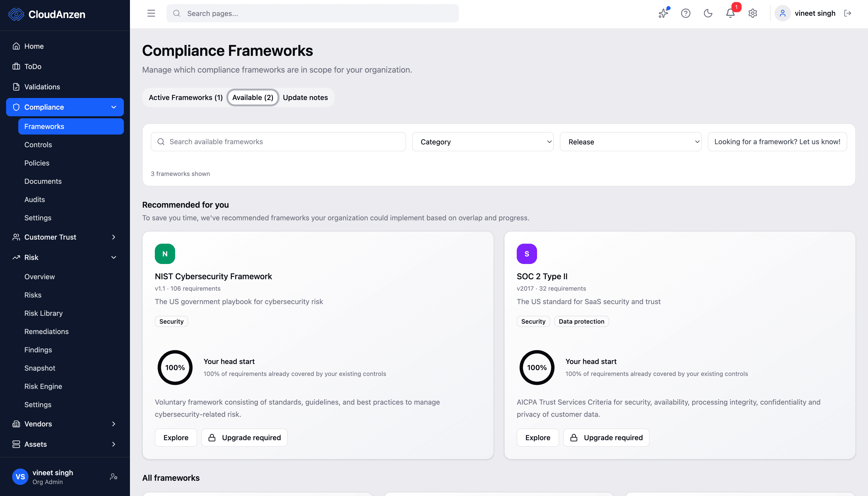868x496 pixels.
Task: Open Controls in sidebar
Action: (x=38, y=145)
